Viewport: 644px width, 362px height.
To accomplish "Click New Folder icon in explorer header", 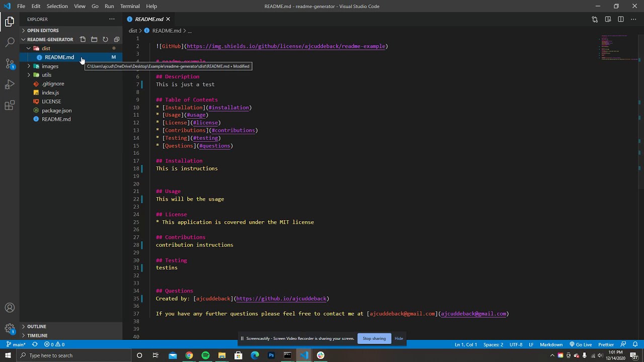I will pyautogui.click(x=94, y=39).
